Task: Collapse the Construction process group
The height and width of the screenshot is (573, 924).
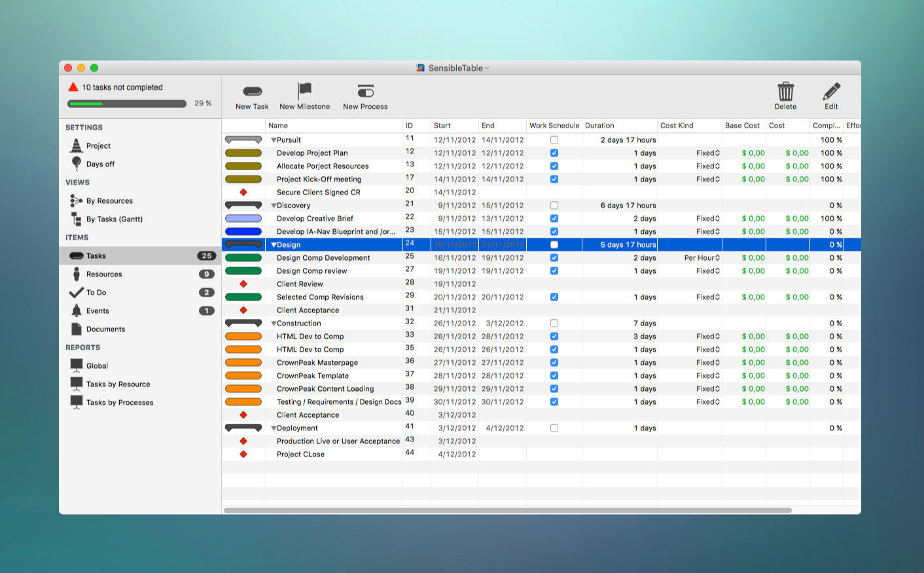Action: [x=274, y=323]
